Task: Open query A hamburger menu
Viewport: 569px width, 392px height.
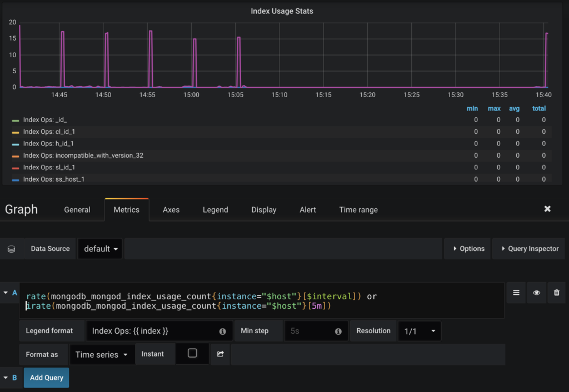Action: click(516, 293)
